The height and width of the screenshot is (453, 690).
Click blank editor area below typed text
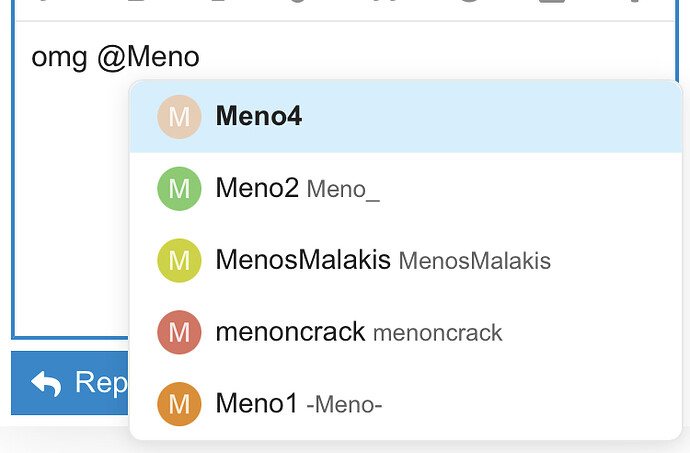[70, 198]
